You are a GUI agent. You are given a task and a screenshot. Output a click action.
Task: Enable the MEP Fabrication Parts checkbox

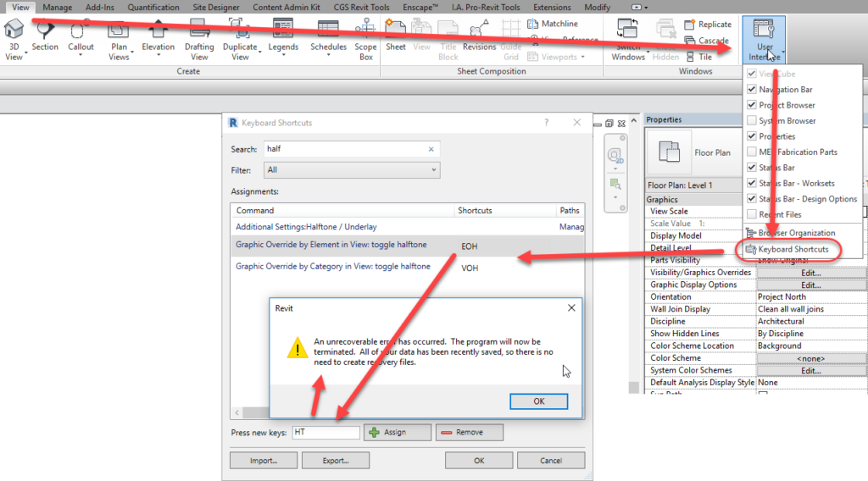751,152
